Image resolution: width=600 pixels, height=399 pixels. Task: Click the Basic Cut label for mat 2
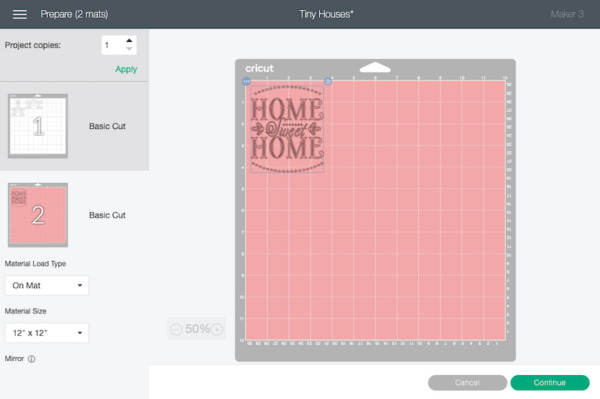[x=107, y=215]
